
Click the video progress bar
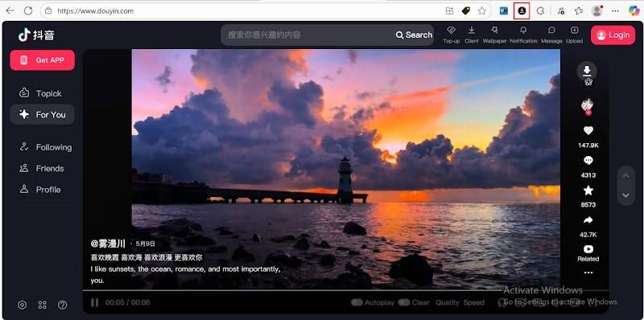pyautogui.click(x=346, y=290)
